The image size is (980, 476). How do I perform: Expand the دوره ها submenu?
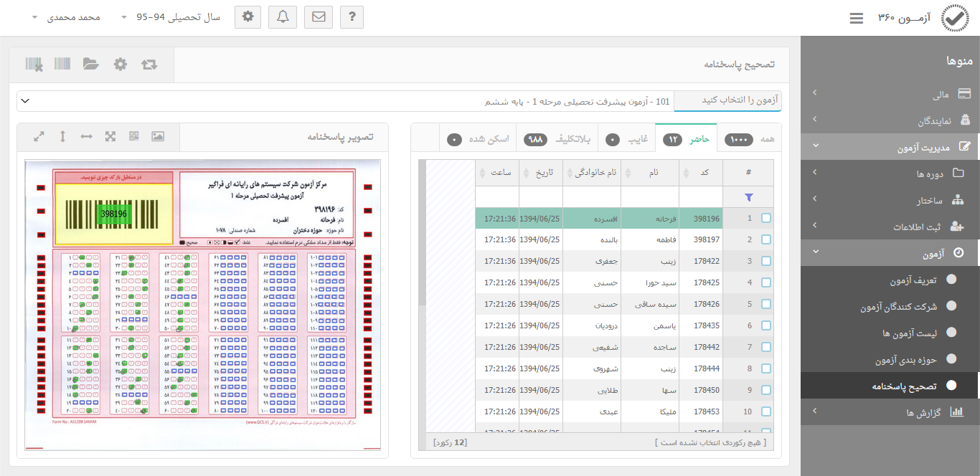click(890, 173)
